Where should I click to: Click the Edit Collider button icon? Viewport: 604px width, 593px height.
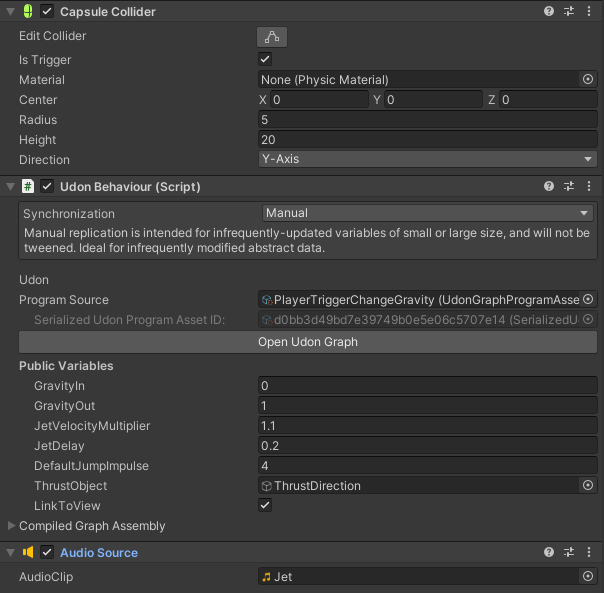tap(272, 37)
